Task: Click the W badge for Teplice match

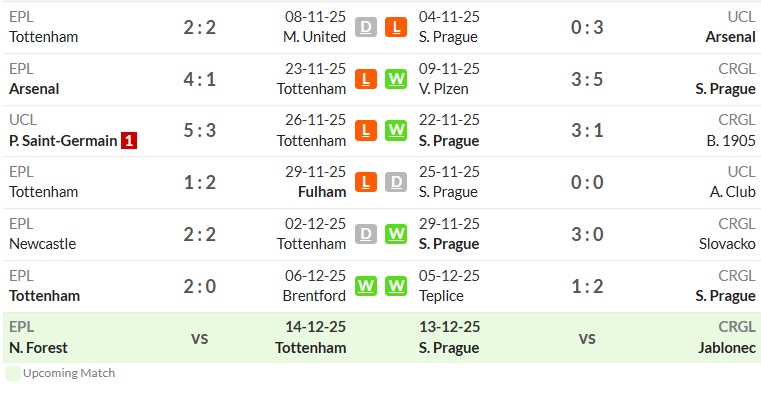Action: 396,286
